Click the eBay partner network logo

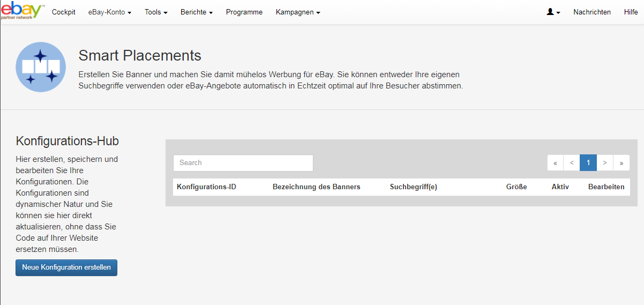pyautogui.click(x=23, y=10)
